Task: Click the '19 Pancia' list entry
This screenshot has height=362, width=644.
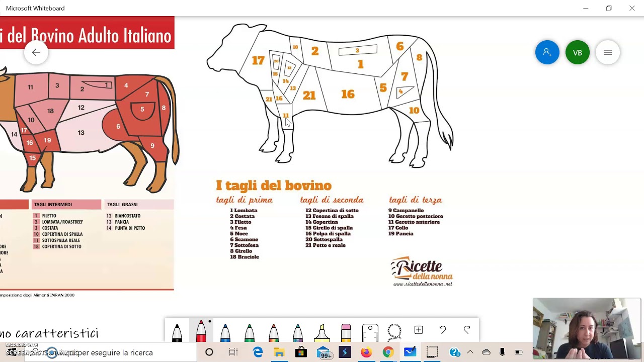Action: point(400,234)
